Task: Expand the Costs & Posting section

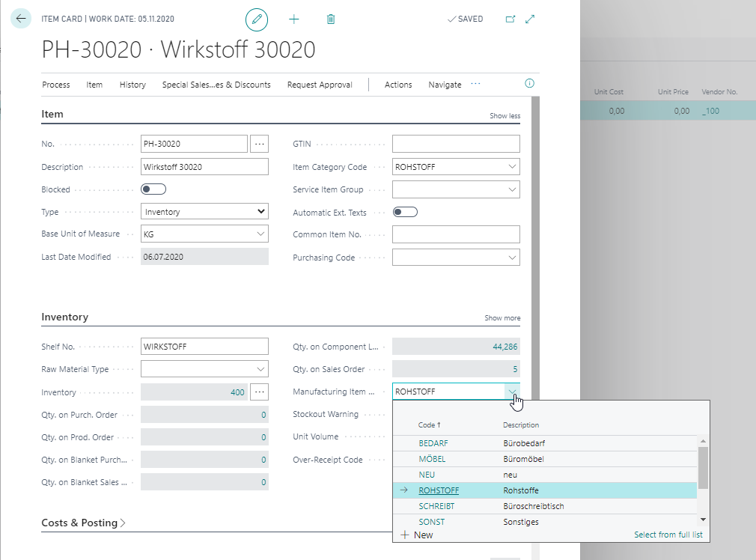Action: (83, 523)
